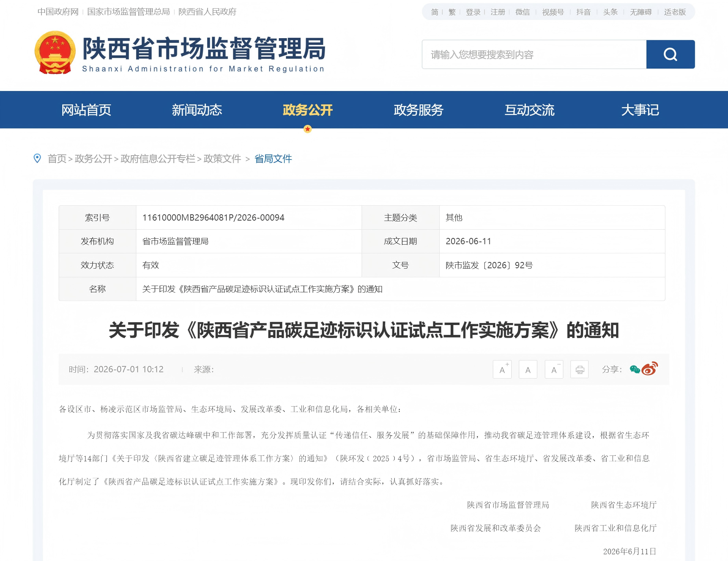This screenshot has height=561, width=728.
Task: Decrease font size with A- button
Action: 554,370
